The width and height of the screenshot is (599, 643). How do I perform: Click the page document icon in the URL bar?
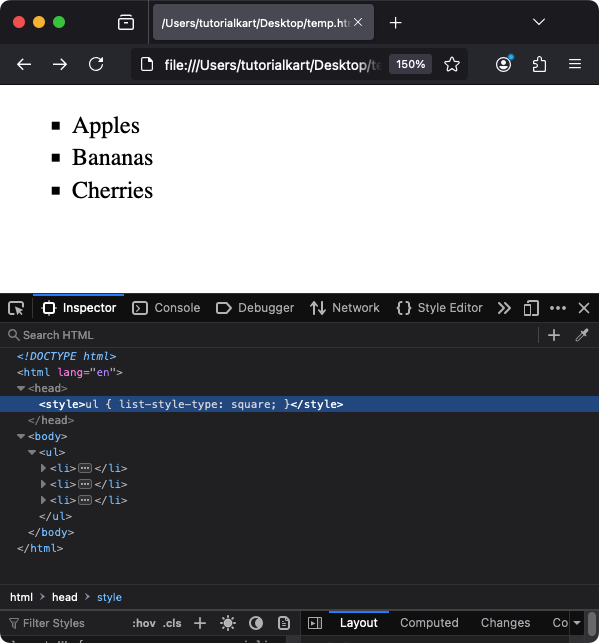click(x=146, y=64)
